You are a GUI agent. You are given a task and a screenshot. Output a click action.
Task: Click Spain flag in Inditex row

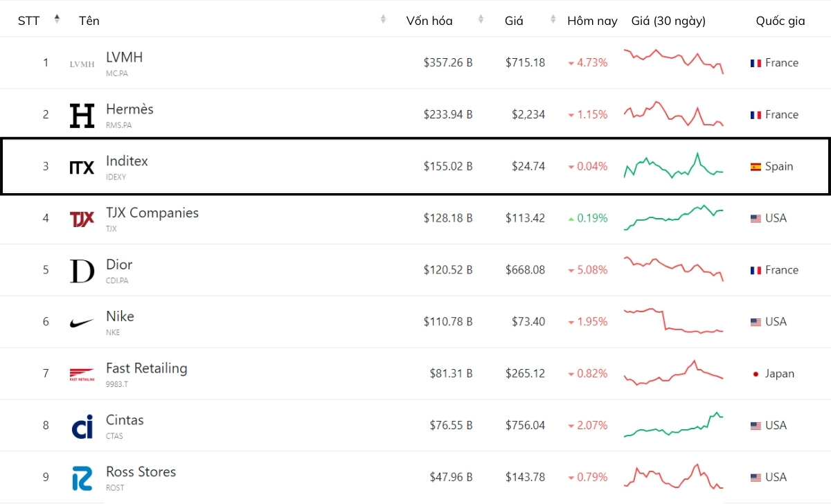[756, 167]
